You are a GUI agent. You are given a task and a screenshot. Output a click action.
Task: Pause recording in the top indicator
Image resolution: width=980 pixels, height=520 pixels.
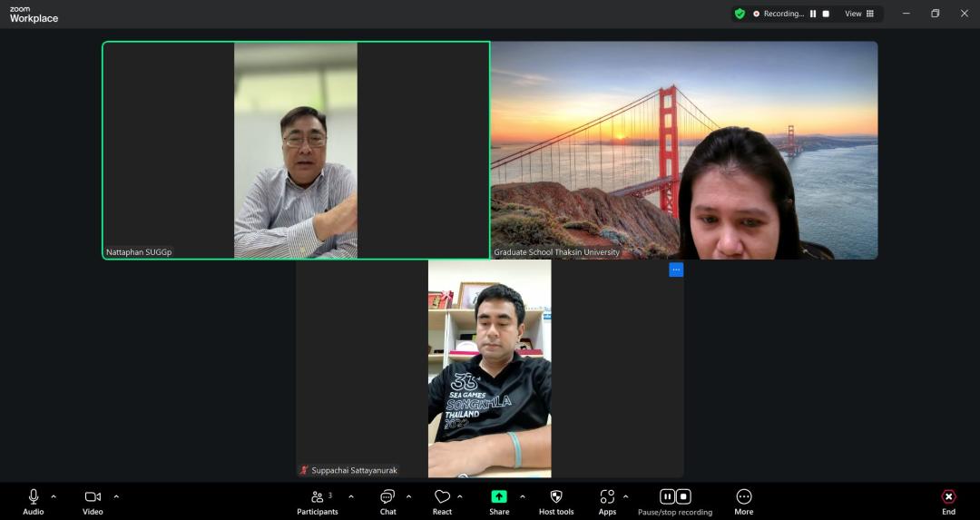[x=813, y=14]
